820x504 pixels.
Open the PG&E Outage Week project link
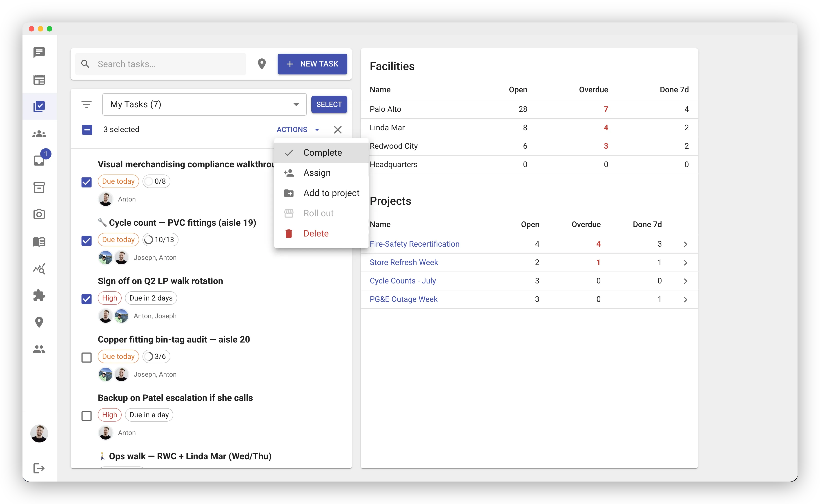(x=403, y=299)
